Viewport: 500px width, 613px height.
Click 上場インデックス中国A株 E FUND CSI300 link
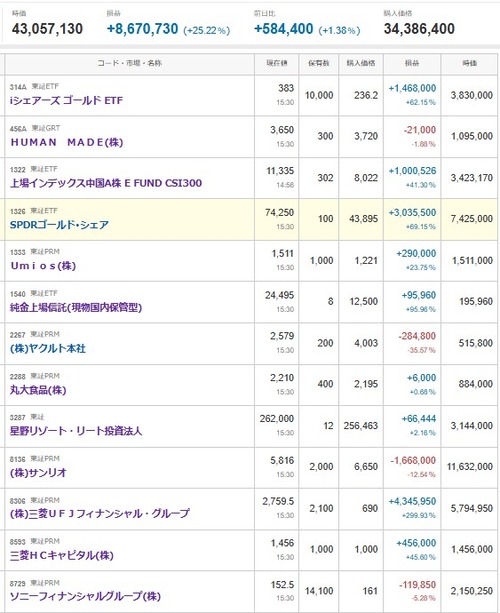point(106,183)
